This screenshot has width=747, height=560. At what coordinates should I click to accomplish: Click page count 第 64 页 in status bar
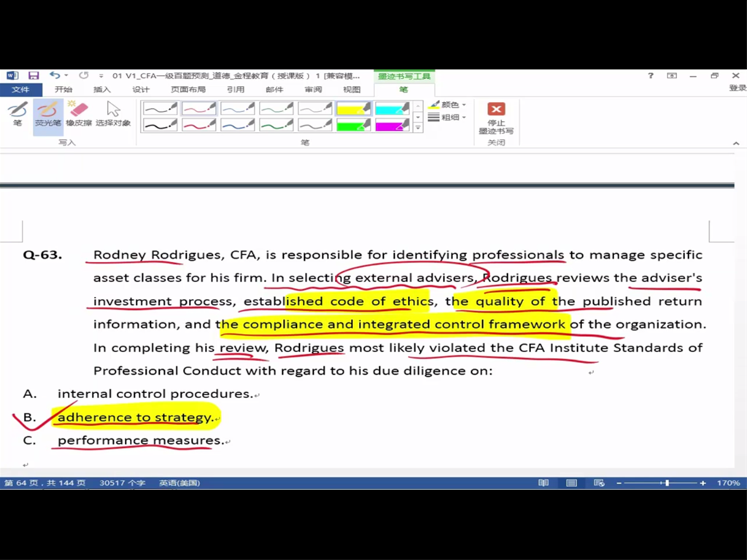point(44,483)
